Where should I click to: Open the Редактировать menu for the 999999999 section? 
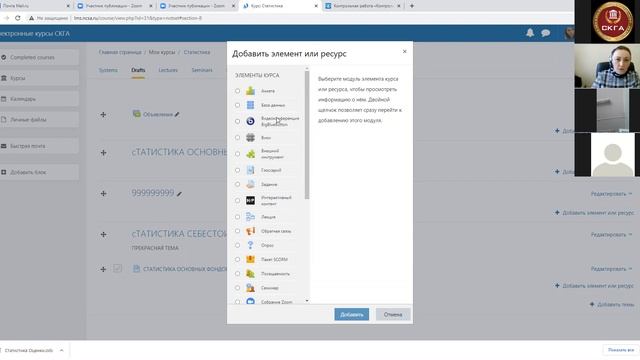611,194
